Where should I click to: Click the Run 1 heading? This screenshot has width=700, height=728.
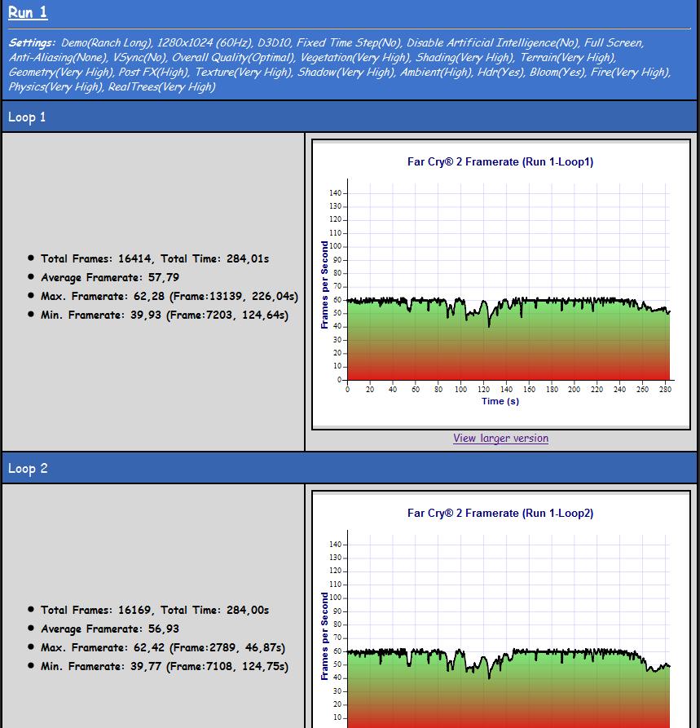coord(28,12)
